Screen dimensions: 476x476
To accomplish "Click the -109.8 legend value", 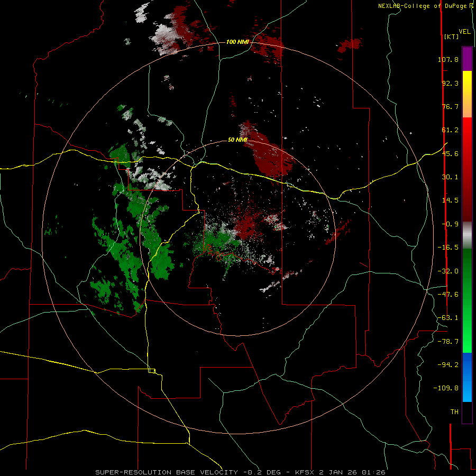I will pos(446,388).
